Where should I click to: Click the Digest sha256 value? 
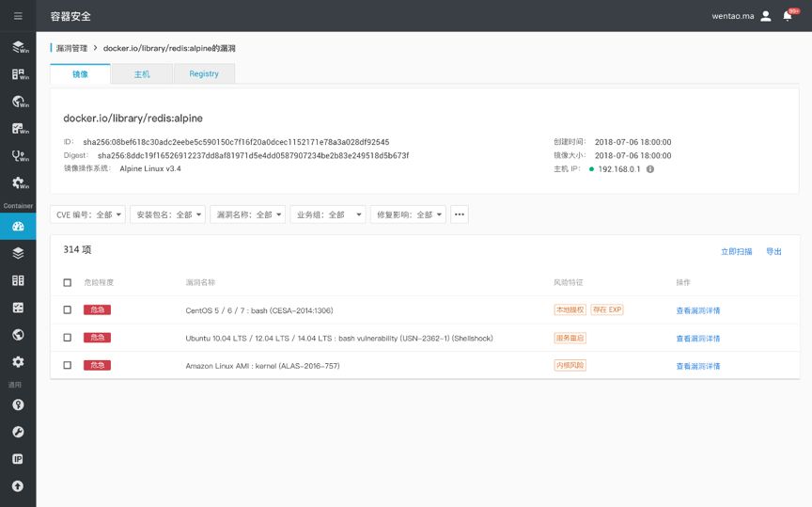coord(253,155)
